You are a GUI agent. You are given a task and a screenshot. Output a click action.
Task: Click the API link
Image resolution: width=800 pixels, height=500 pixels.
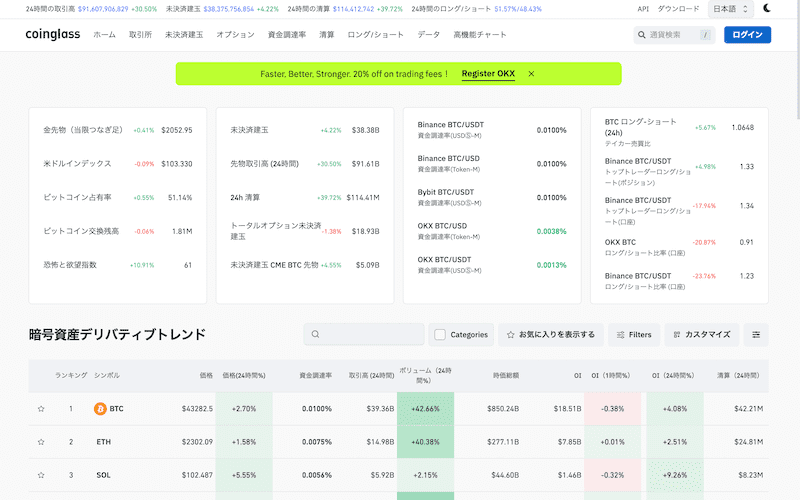[x=643, y=9]
